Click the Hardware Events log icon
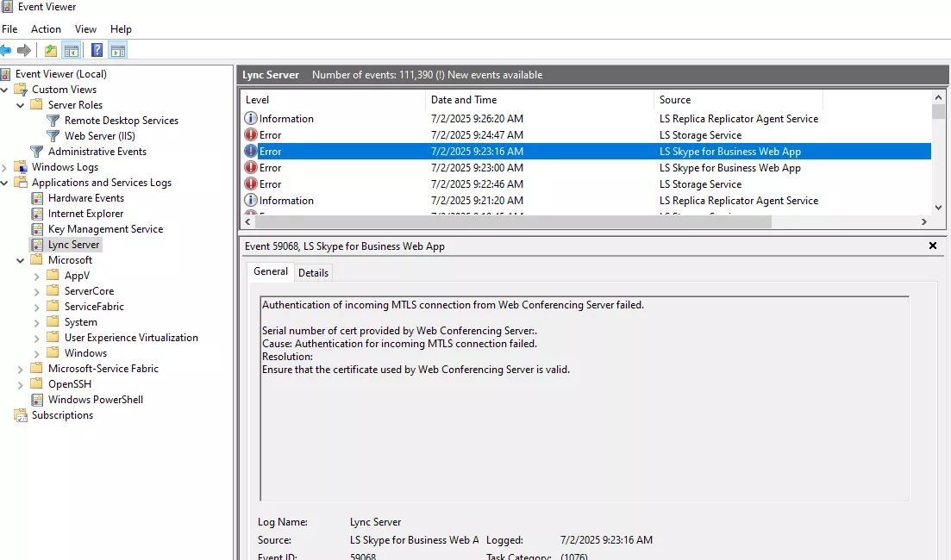The image size is (951, 560). point(38,198)
